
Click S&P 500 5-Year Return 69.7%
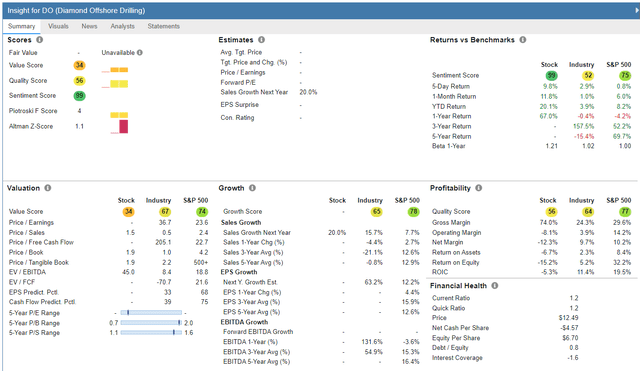[x=622, y=136]
